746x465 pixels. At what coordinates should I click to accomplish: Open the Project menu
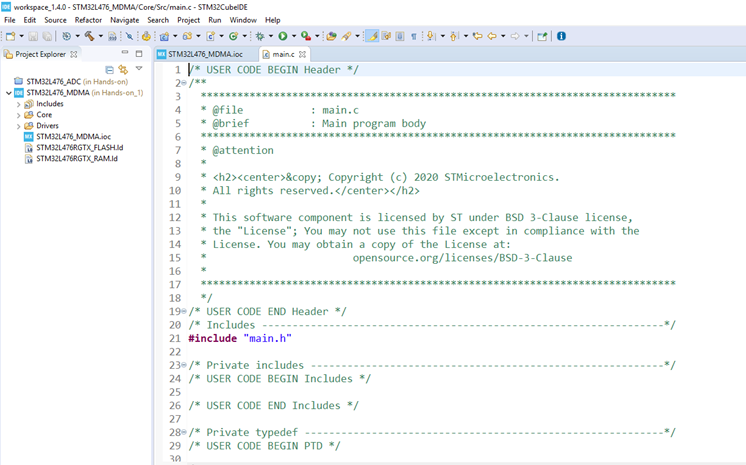188,20
